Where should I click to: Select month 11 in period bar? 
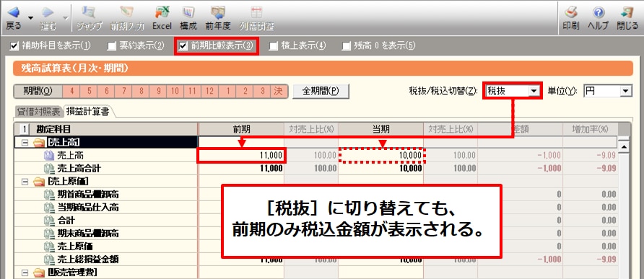[x=192, y=91]
